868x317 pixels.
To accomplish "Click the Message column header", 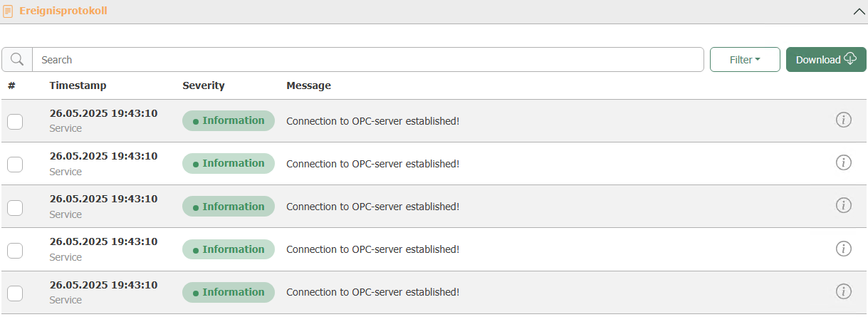I will (x=308, y=85).
